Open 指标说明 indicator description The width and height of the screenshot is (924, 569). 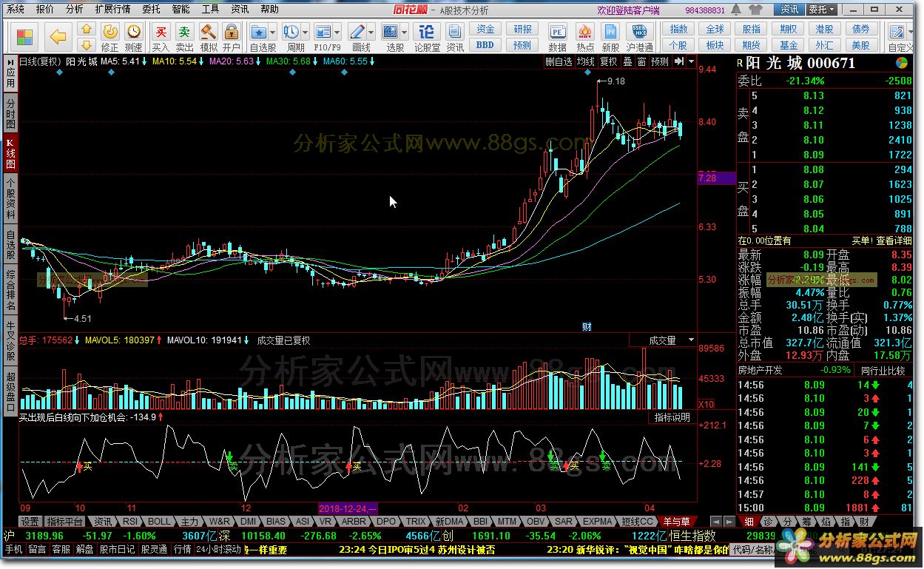pyautogui.click(x=672, y=417)
